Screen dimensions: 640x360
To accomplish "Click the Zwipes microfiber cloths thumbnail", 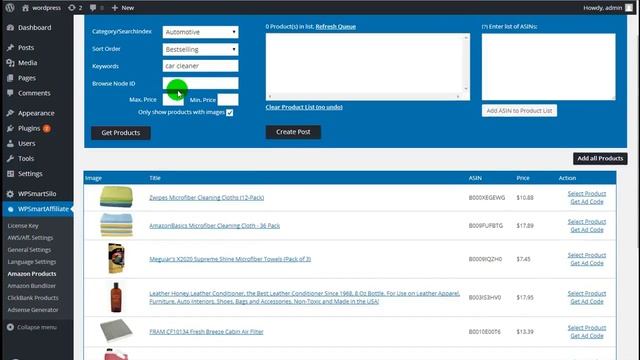I will 116,197.
